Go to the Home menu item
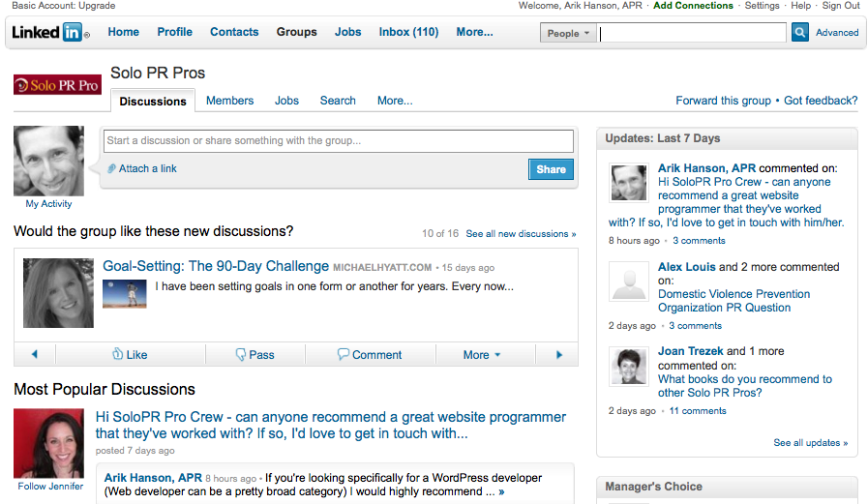 [124, 32]
